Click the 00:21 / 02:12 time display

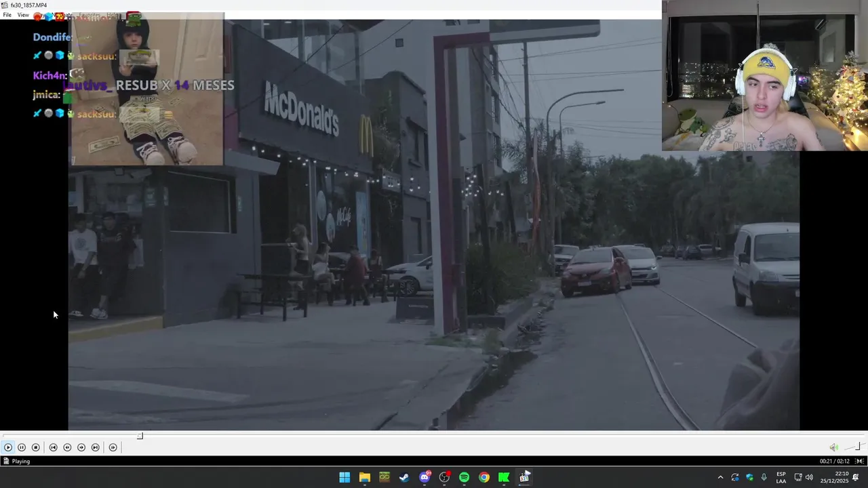(x=835, y=462)
